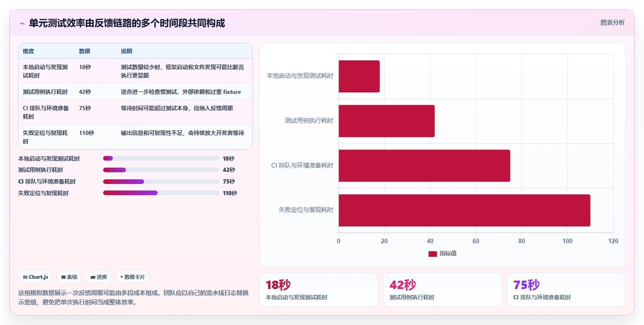Click 本地启动与发现测试耗时 in the table
Screen dimensions: 644x325
pyautogui.click(x=46, y=71)
